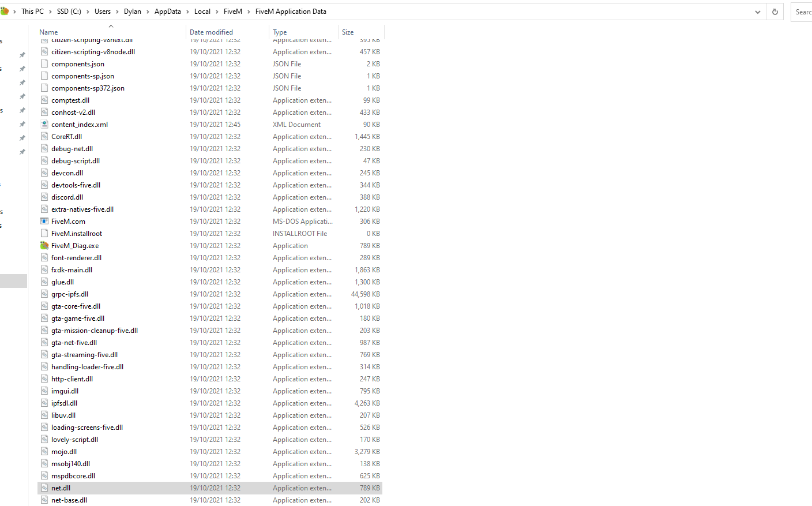Open address bar history dropdown
Image resolution: width=812 pixels, height=506 pixels.
pos(758,12)
